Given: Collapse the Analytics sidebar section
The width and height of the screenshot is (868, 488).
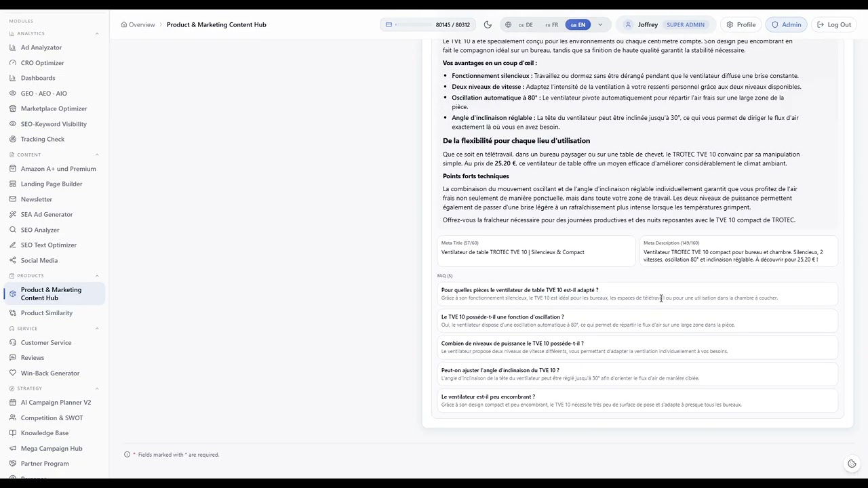Looking at the screenshot, I should pyautogui.click(x=97, y=33).
